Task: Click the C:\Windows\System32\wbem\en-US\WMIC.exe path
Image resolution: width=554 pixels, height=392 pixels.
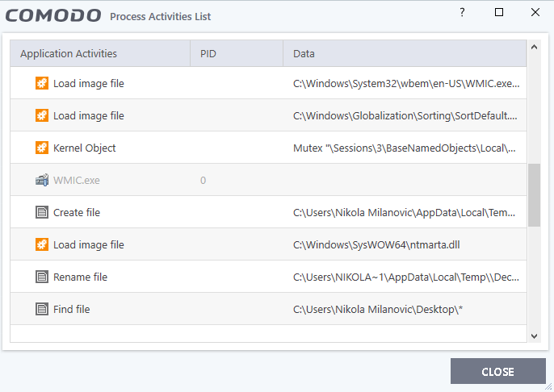Action: pyautogui.click(x=406, y=83)
